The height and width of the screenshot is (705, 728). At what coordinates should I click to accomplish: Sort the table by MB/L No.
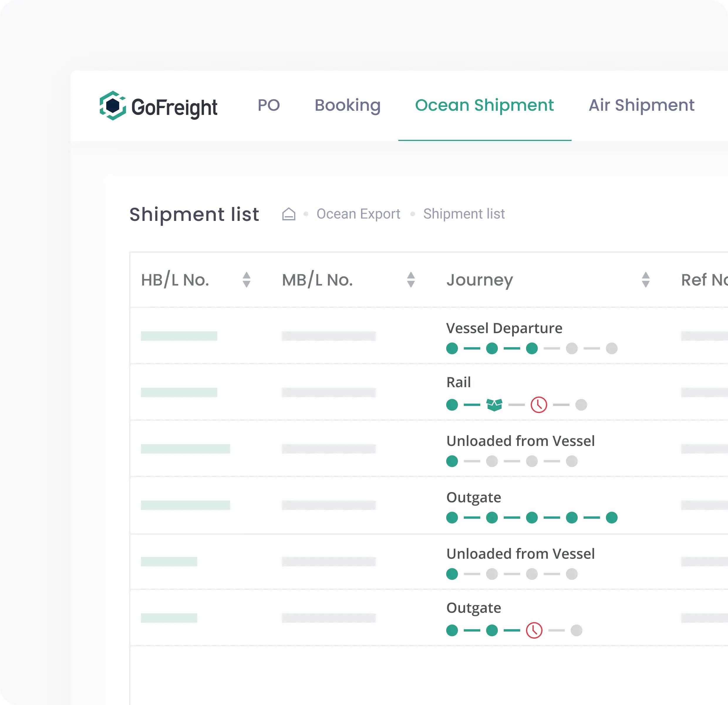411,280
